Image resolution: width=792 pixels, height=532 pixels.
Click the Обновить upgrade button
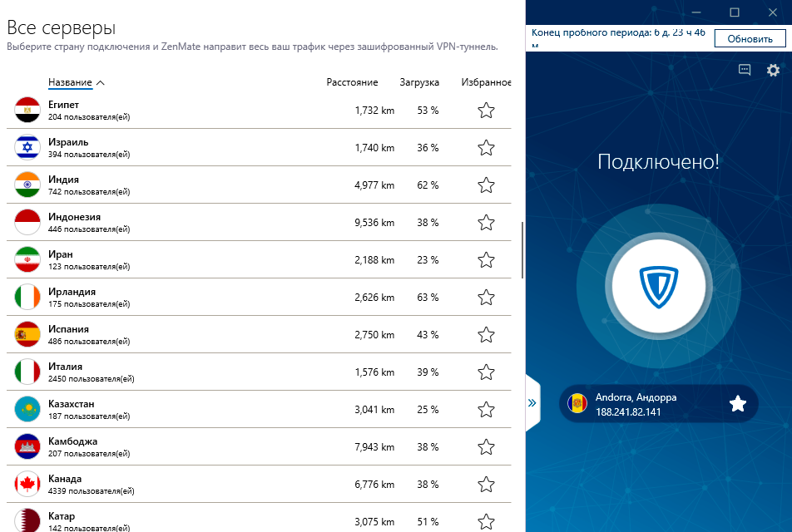pyautogui.click(x=750, y=39)
